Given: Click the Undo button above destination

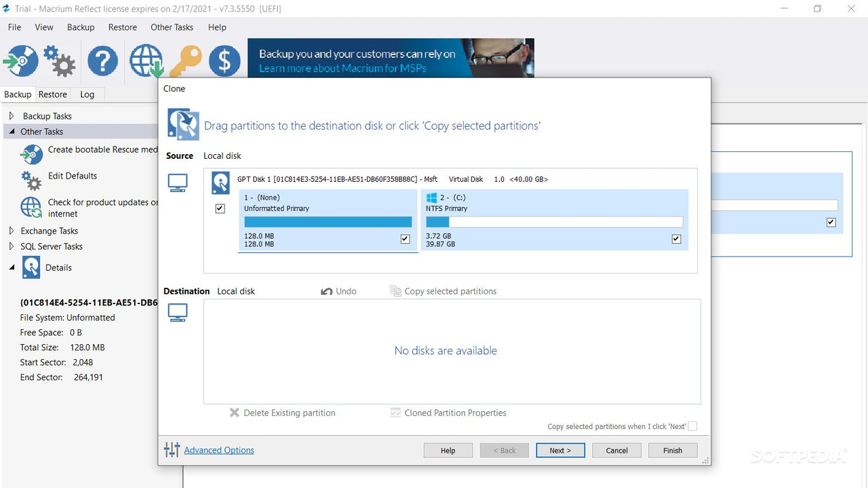Looking at the screenshot, I should click(338, 291).
